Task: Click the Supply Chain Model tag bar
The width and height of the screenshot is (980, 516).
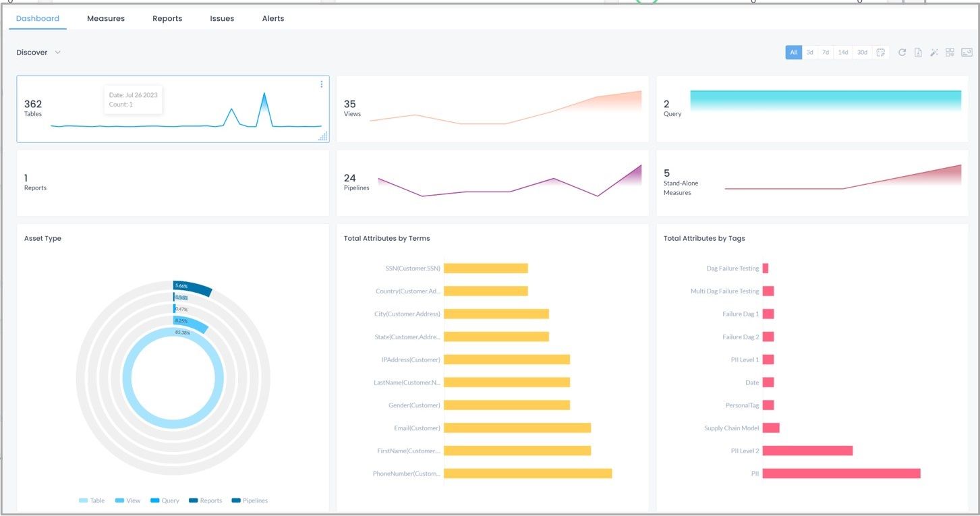Action: (771, 428)
